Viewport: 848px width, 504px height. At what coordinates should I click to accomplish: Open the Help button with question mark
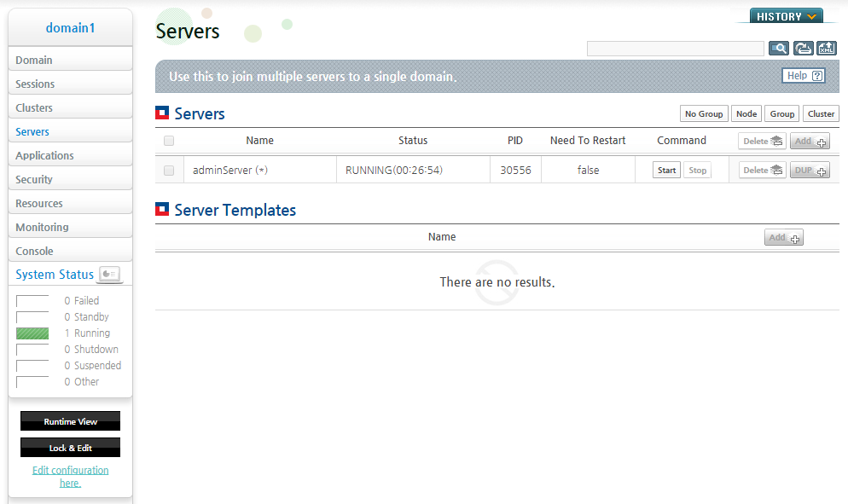click(x=804, y=76)
